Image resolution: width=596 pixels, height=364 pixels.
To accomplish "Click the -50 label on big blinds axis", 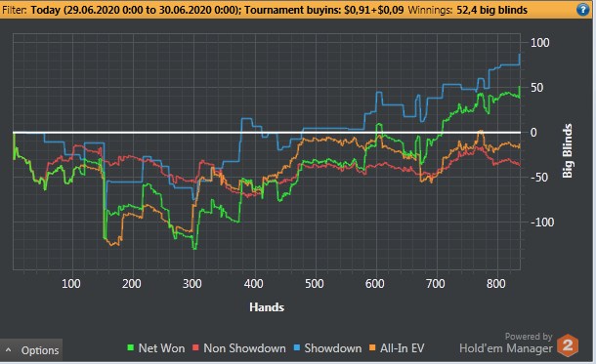I will [x=539, y=178].
